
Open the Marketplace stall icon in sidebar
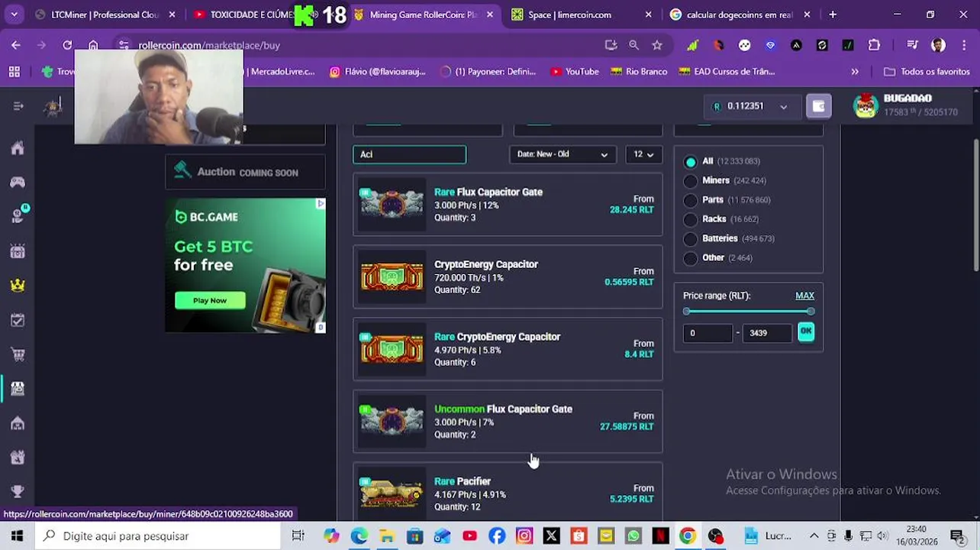18,389
